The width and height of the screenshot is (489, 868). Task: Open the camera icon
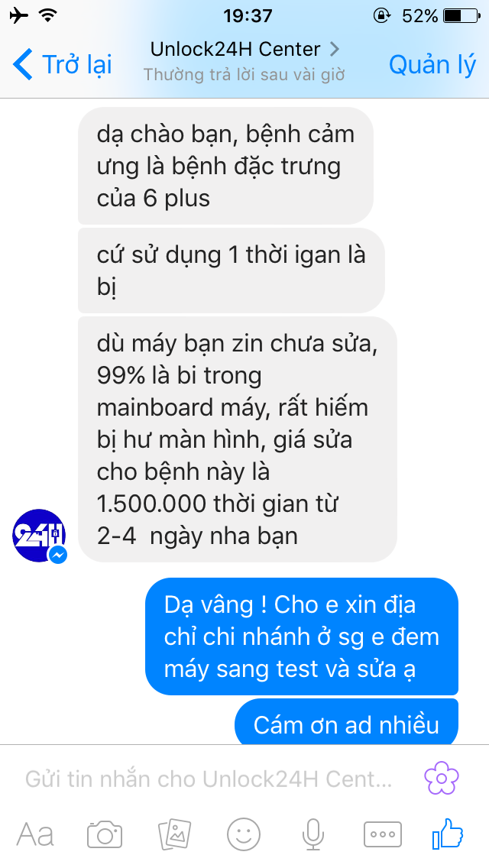tap(105, 834)
